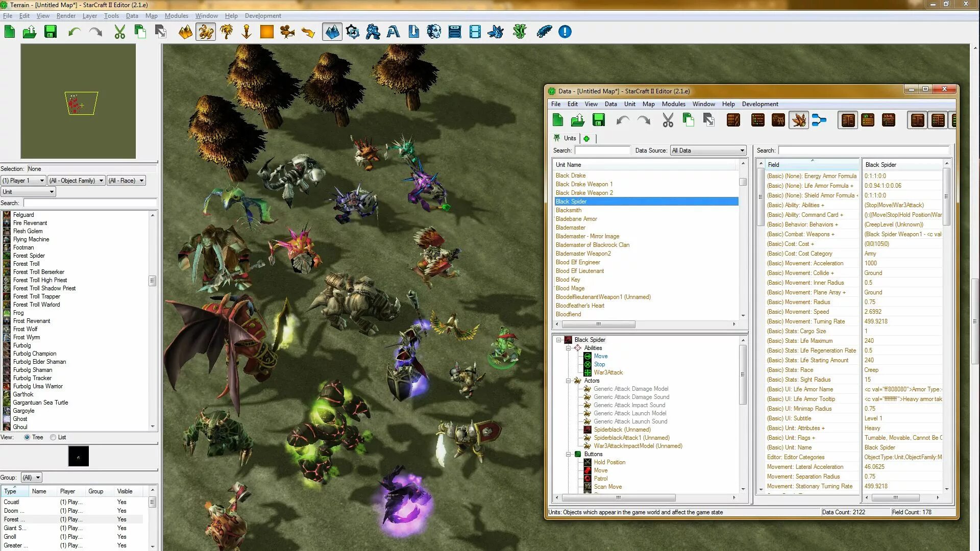Click the Black Spider column header
The height and width of the screenshot is (551, 980).
[x=902, y=165]
